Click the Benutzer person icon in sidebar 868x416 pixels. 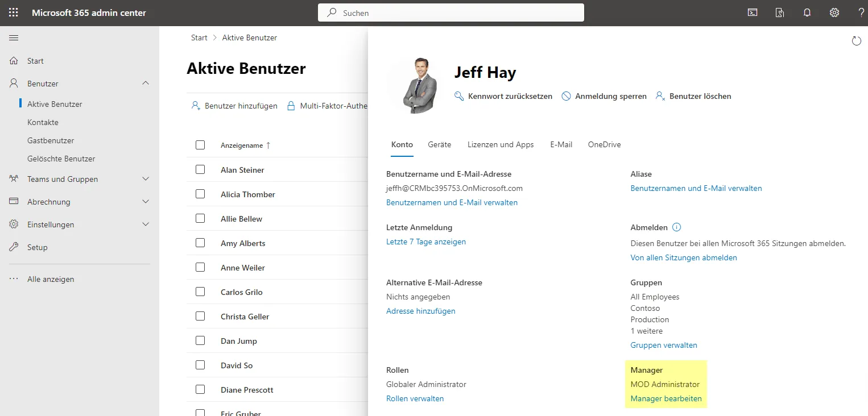14,84
